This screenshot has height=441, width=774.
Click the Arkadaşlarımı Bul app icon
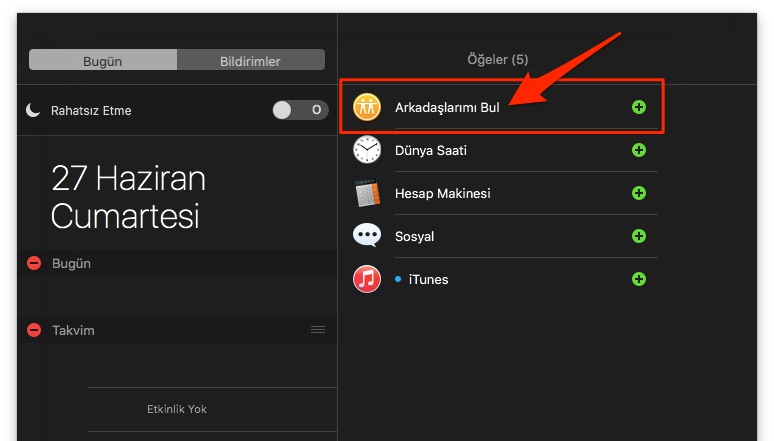pos(367,107)
